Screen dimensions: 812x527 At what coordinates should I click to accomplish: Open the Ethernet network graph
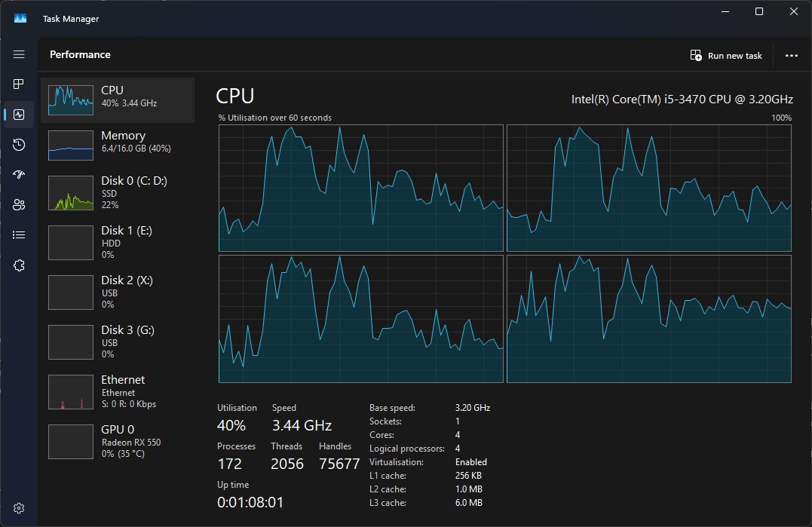coord(117,391)
